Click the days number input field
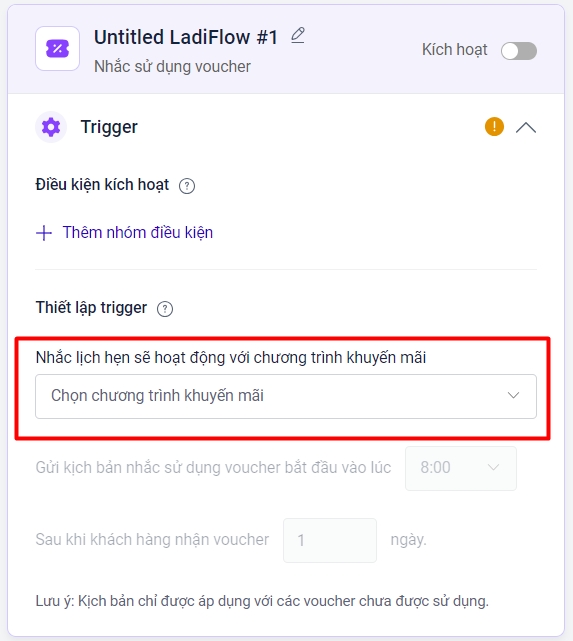573x641 pixels. (x=330, y=540)
